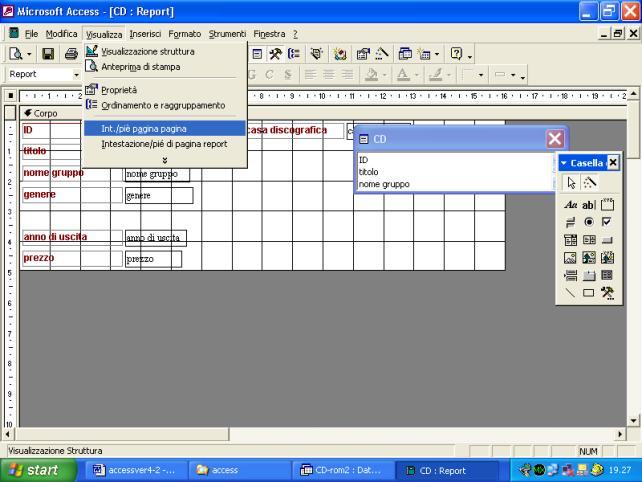Choose Anteprima di stampa menu entry
This screenshot has width=642, height=482.
tap(165, 67)
